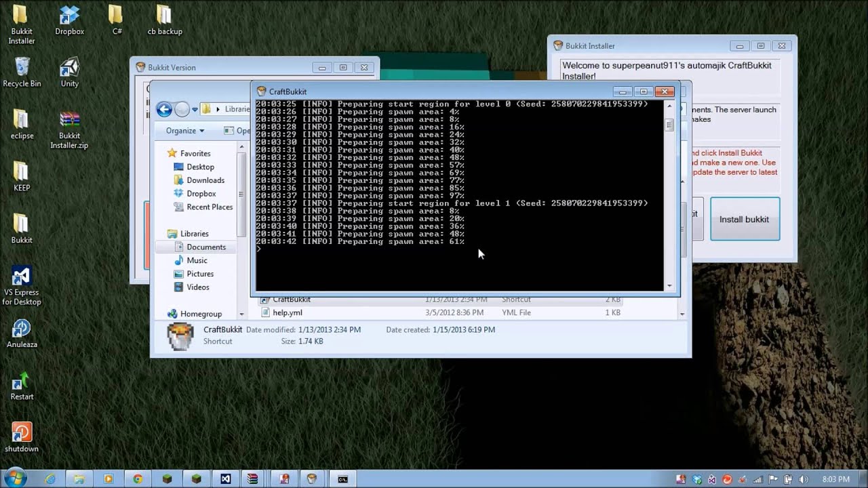Select the Videos library

pos(191,287)
